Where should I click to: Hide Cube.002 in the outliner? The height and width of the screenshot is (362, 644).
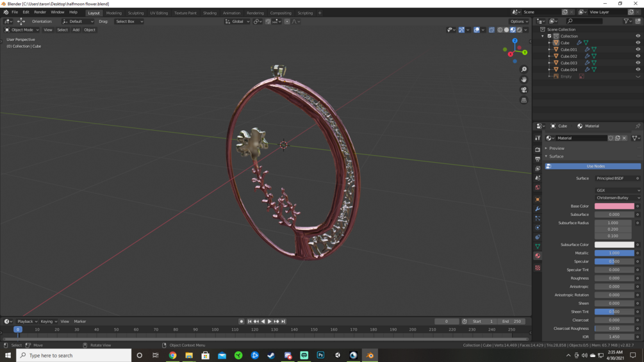tap(638, 56)
